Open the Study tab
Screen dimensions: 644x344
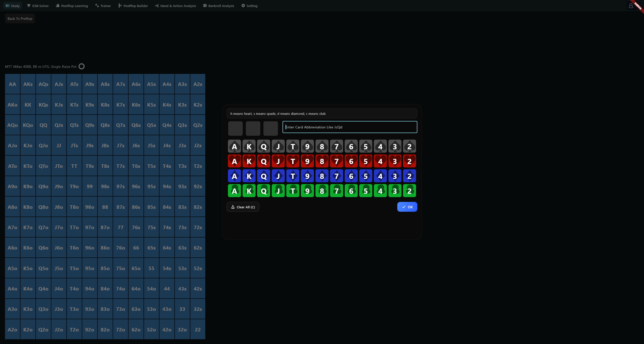click(x=13, y=6)
